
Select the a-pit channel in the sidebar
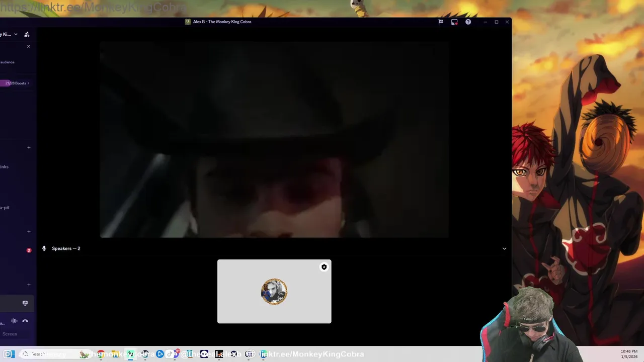pos(5,207)
